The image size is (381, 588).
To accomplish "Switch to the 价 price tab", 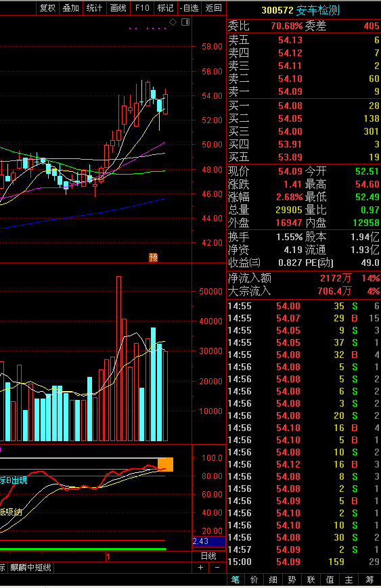I will (254, 580).
